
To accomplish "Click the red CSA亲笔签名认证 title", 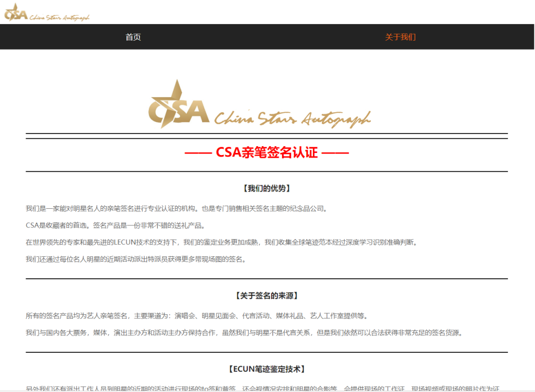I will point(266,152).
